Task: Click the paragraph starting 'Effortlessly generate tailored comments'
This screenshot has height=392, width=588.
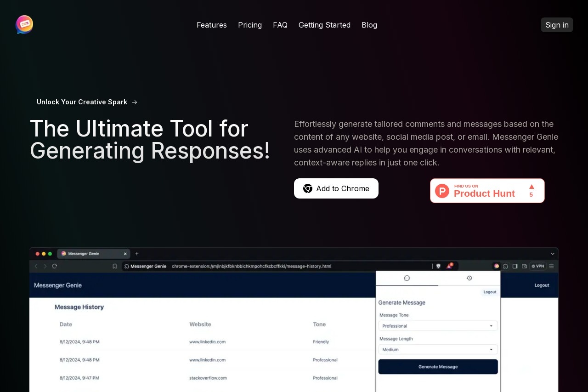Action: (x=426, y=143)
